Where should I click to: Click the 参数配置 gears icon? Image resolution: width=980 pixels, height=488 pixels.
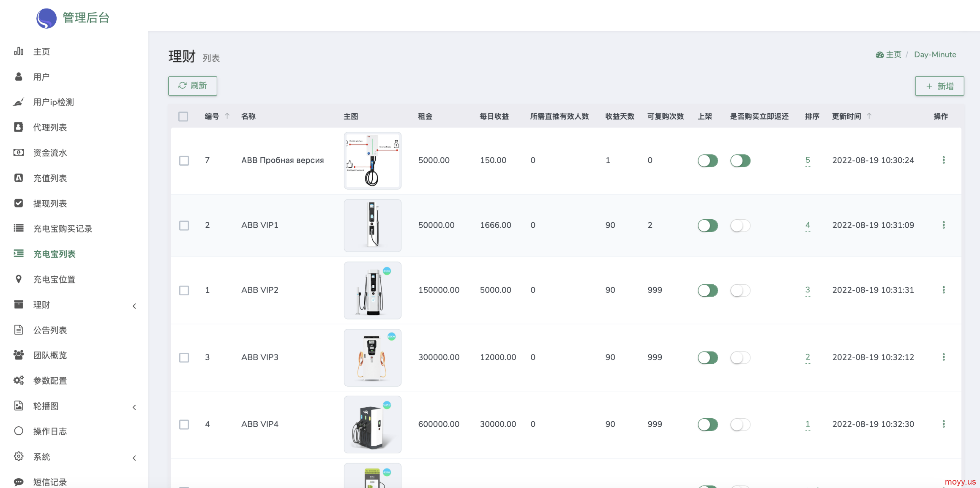pyautogui.click(x=19, y=380)
